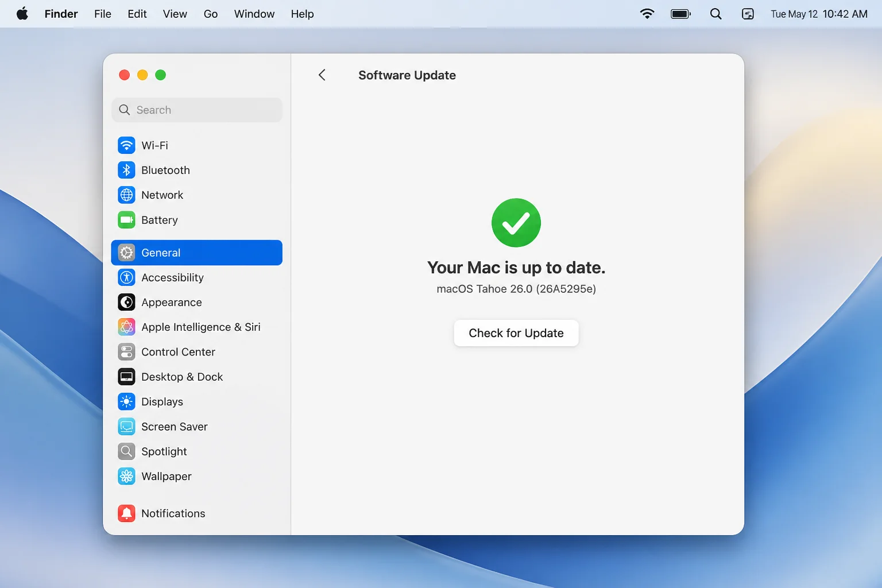Open the Network globe icon
882x588 pixels.
click(x=126, y=195)
